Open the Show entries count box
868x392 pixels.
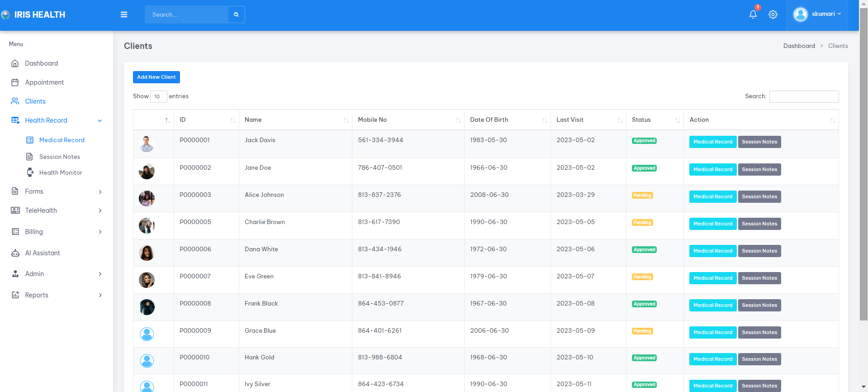(x=158, y=96)
